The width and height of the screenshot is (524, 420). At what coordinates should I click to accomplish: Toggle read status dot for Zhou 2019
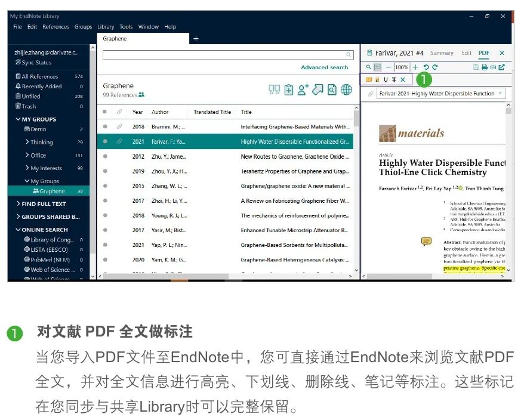click(x=105, y=171)
